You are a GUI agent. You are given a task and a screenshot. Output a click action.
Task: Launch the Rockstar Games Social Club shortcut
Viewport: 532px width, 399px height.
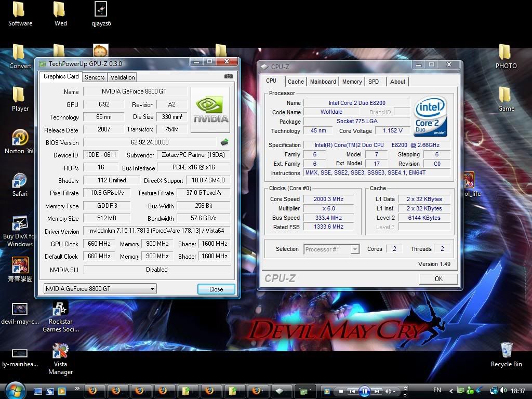[60, 316]
